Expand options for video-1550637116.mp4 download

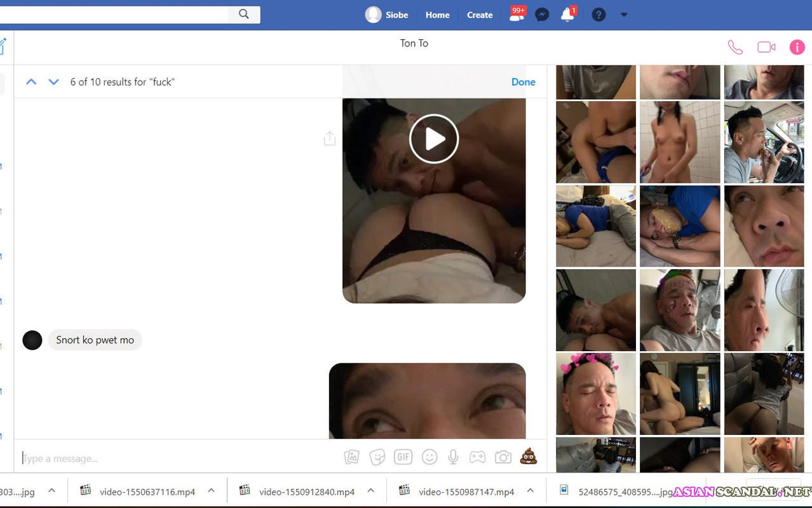click(212, 490)
